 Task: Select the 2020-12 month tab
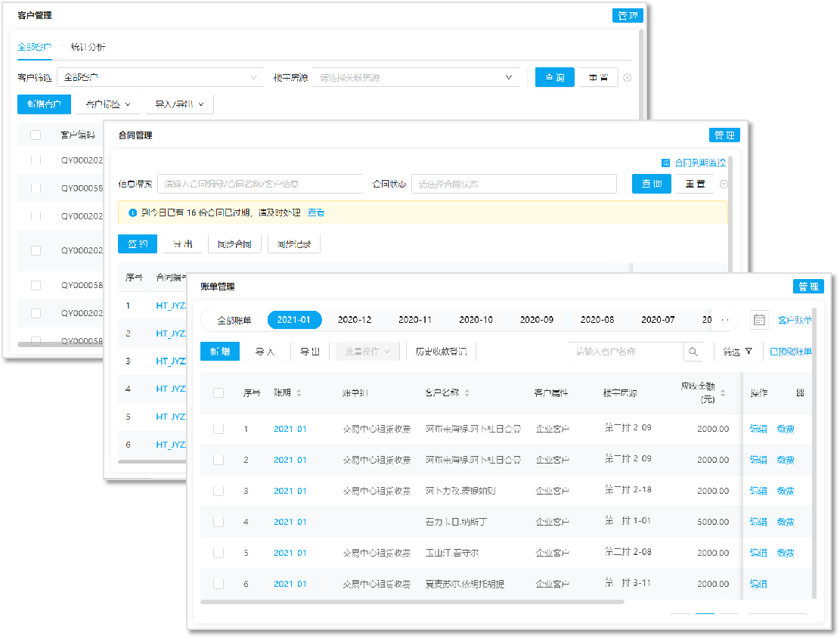coord(355,320)
